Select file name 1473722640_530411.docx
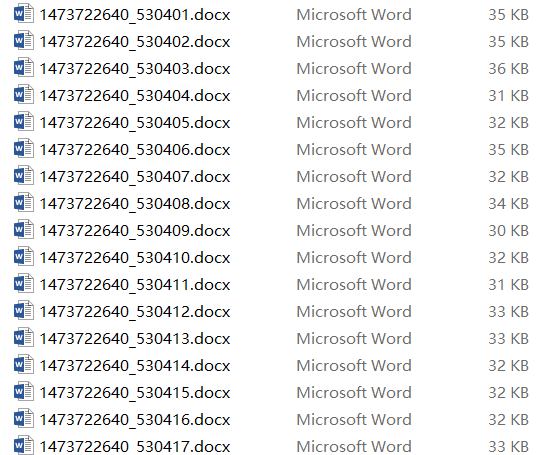The height and width of the screenshot is (455, 539). [x=135, y=285]
